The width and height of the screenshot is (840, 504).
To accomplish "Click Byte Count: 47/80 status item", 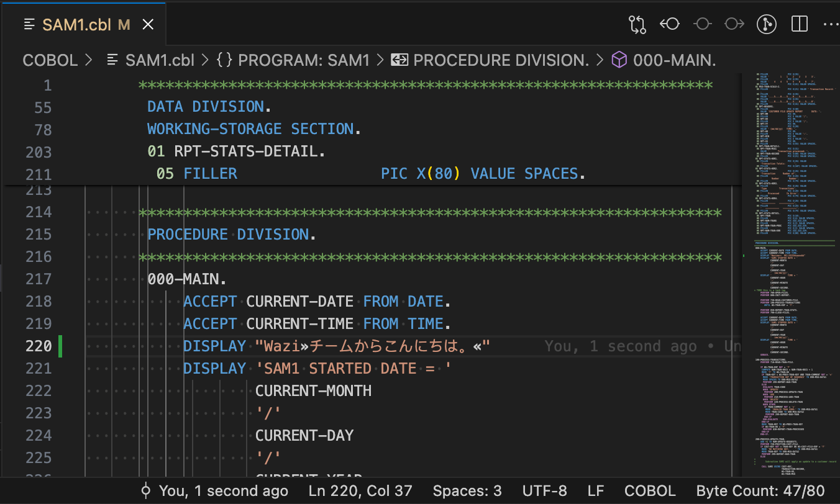I will [760, 490].
